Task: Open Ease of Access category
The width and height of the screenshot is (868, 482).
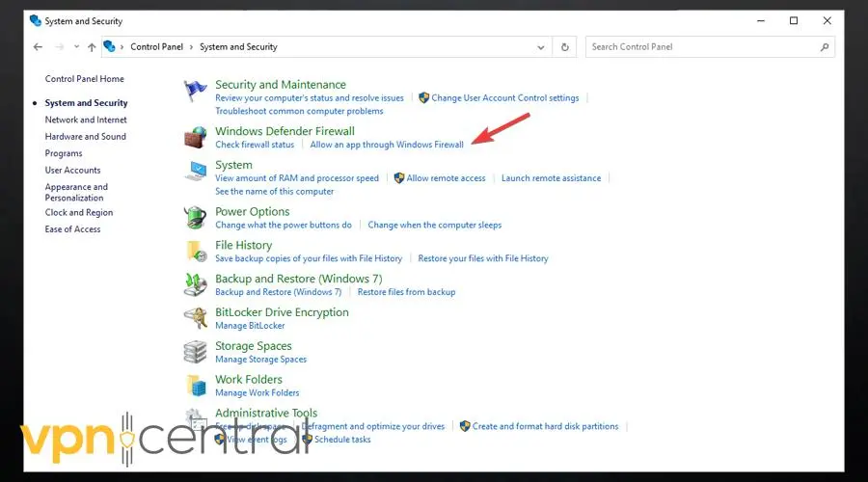Action: coord(72,229)
